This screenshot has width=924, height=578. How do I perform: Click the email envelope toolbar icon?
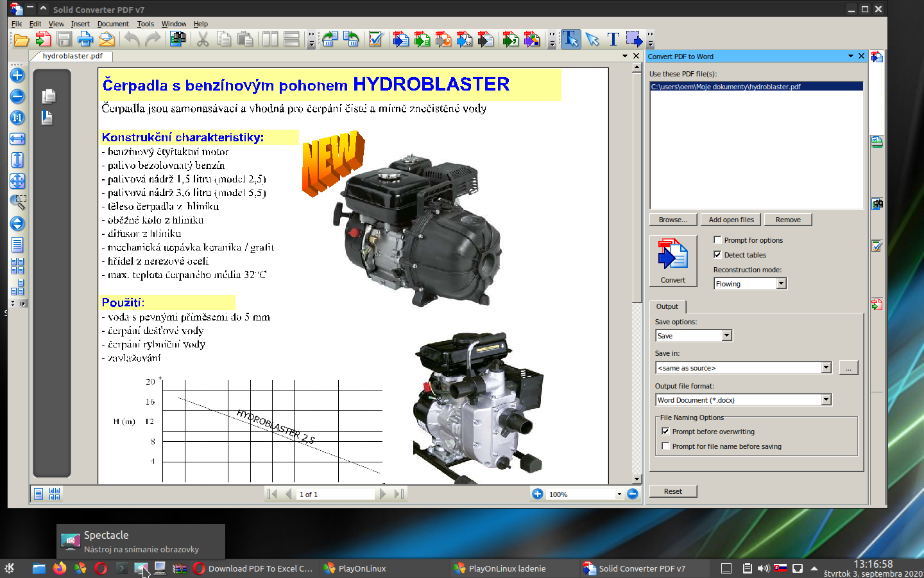(x=107, y=40)
